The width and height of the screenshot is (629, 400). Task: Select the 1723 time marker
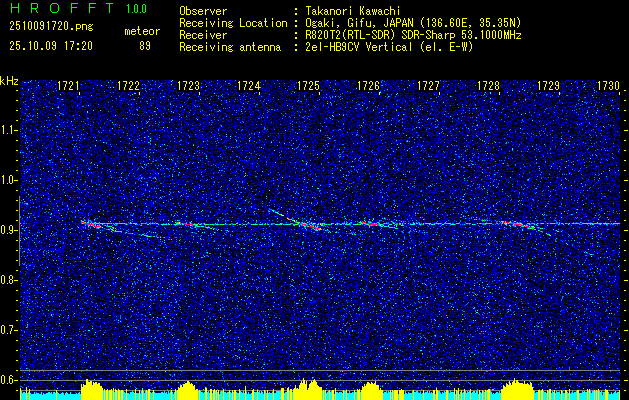[188, 87]
